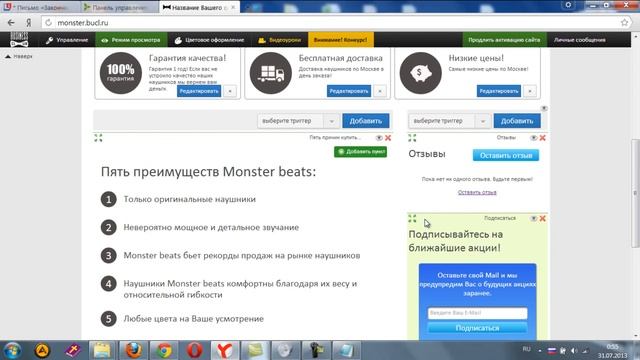Switch to Режим просмотра
640x360 pixels.
click(x=131, y=40)
